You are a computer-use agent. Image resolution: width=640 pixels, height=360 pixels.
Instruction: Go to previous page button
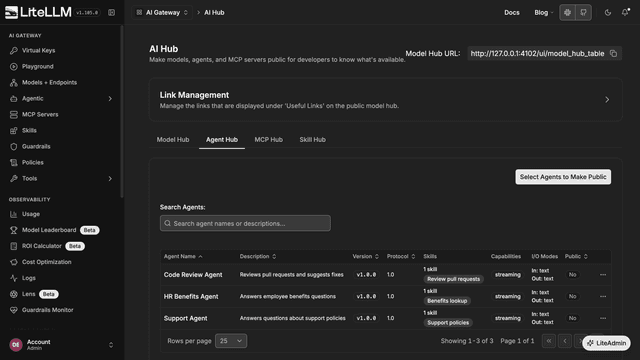coord(565,341)
